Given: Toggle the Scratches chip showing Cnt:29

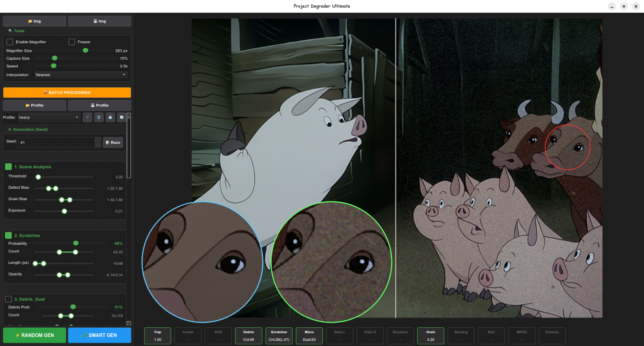Looking at the screenshot, I should [x=279, y=336].
